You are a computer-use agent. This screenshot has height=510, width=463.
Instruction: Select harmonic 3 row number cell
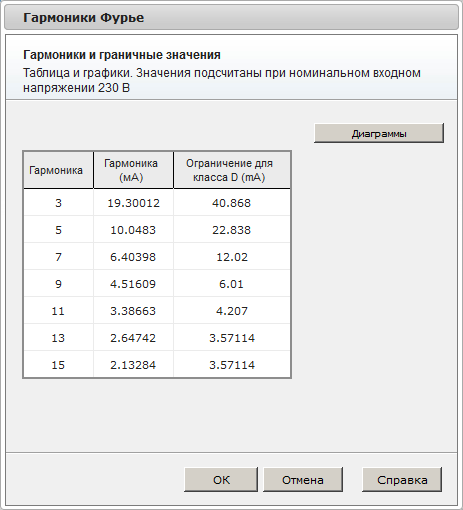(x=58, y=203)
